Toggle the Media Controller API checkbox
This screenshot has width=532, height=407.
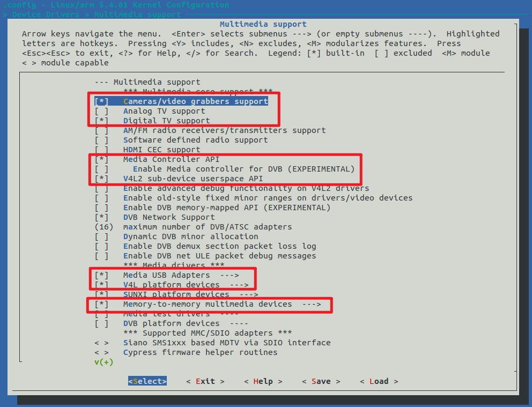101,159
